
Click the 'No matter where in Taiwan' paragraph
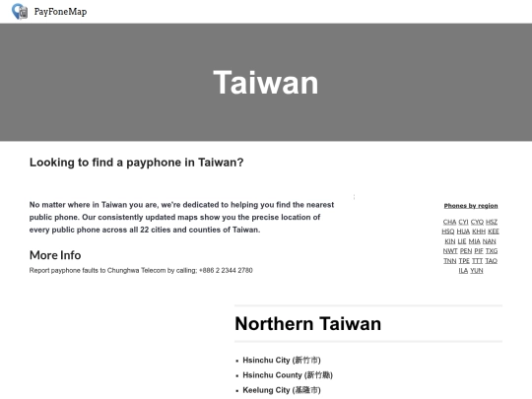(182, 217)
